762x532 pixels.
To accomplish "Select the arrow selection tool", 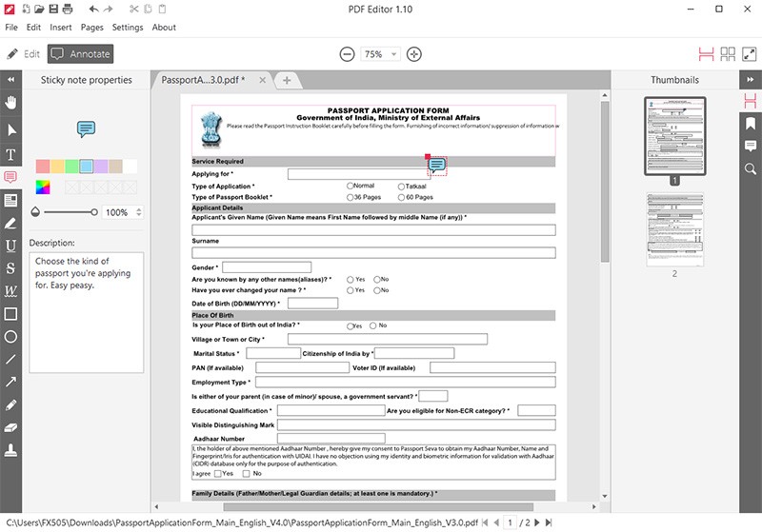I will pyautogui.click(x=10, y=129).
